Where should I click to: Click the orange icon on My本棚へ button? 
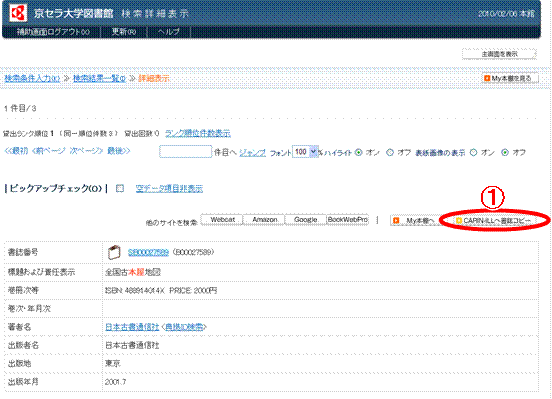pos(396,220)
